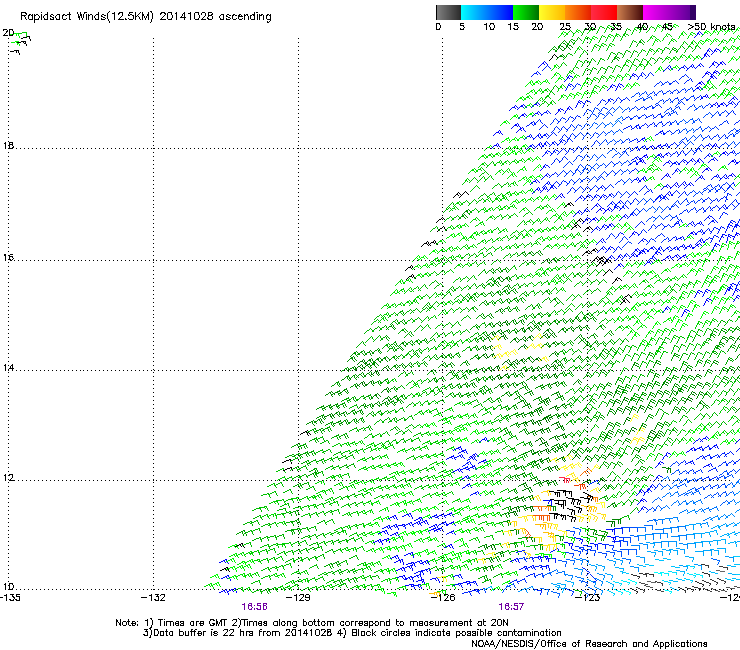740x650 pixels.
Task: Click the longitude label '-135'
Action: coord(10,598)
